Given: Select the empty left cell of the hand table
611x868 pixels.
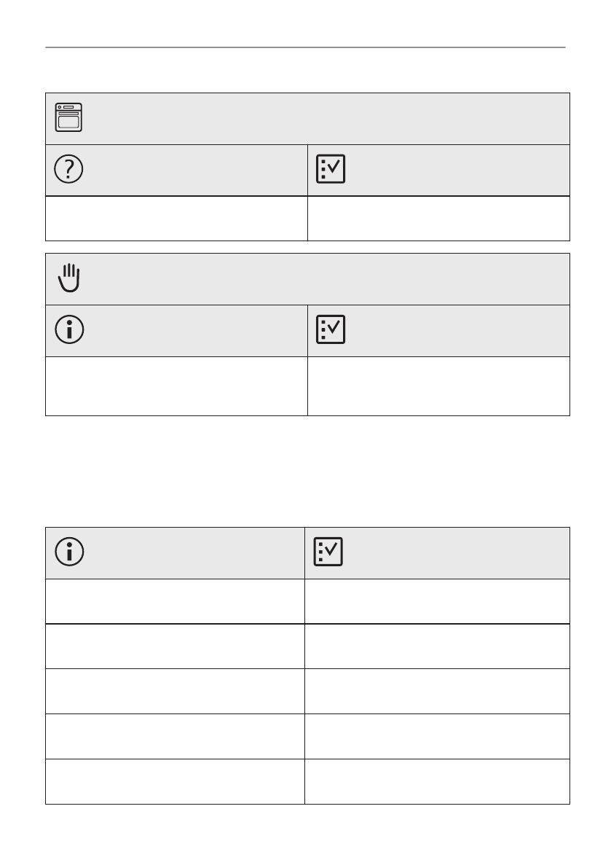Looking at the screenshot, I should (176, 386).
